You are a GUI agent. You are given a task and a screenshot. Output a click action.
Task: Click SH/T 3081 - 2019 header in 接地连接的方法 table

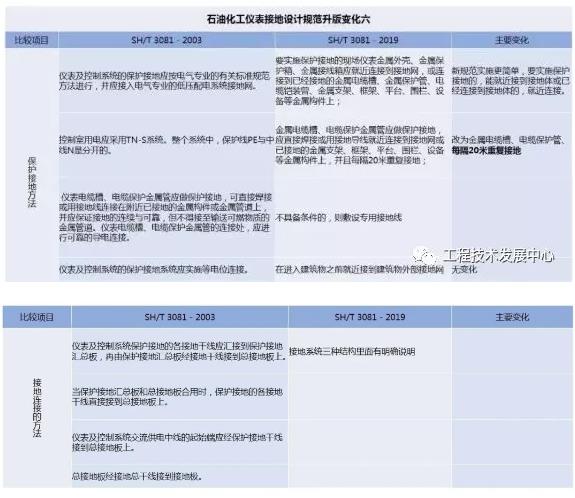pyautogui.click(x=370, y=317)
